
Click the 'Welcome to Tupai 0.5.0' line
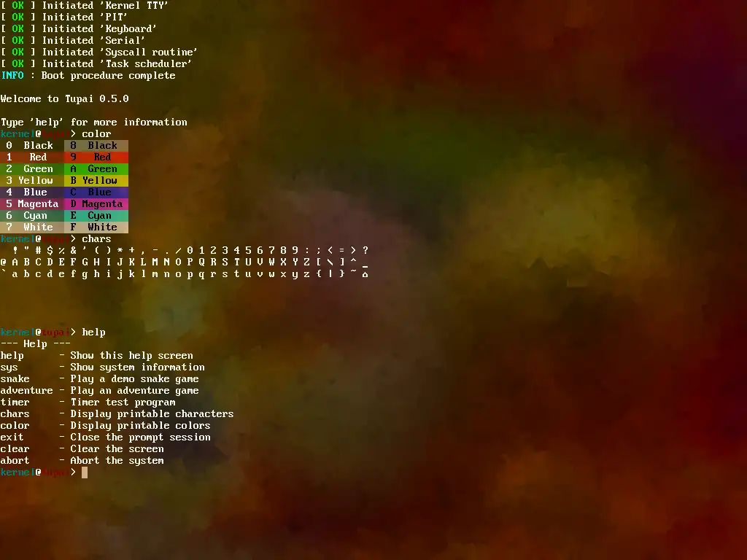tap(64, 99)
